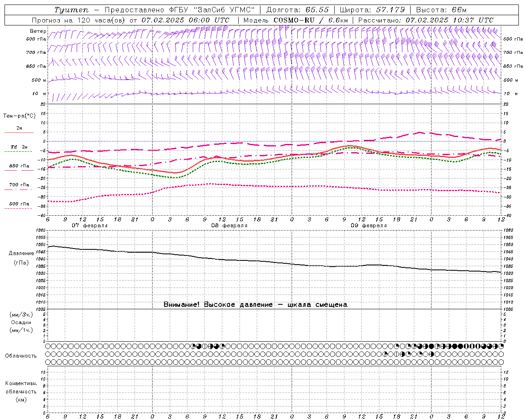Click the 1005 value on right pressure axis
525x420 pixels.
click(508, 309)
